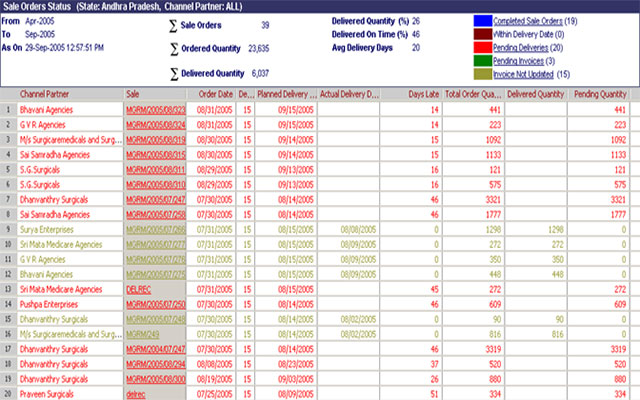640x400 pixels.
Task: Open sale order MGRM/2005/07/248
Action: 156,320
